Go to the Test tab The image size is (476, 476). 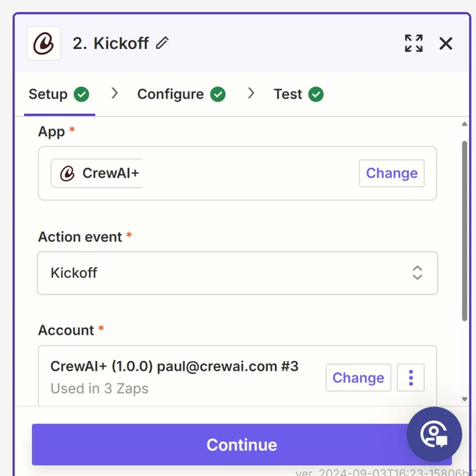pyautogui.click(x=288, y=94)
